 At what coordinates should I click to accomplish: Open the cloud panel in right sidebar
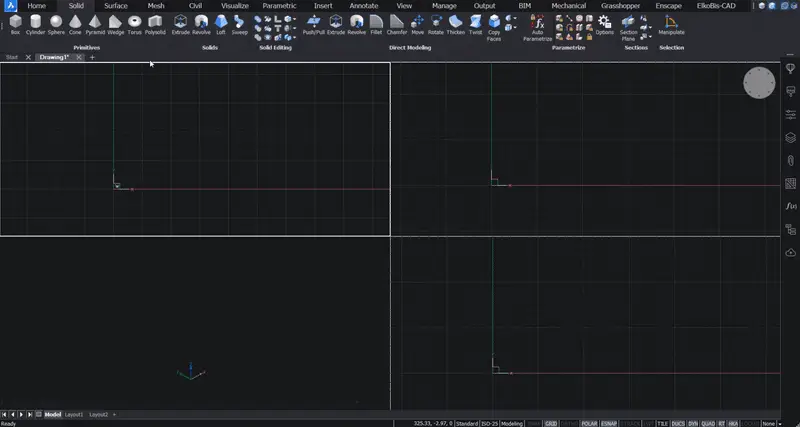(x=790, y=252)
